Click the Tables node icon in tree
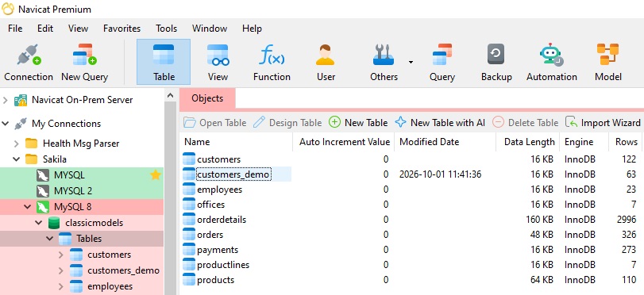The image size is (644, 295). [x=65, y=239]
